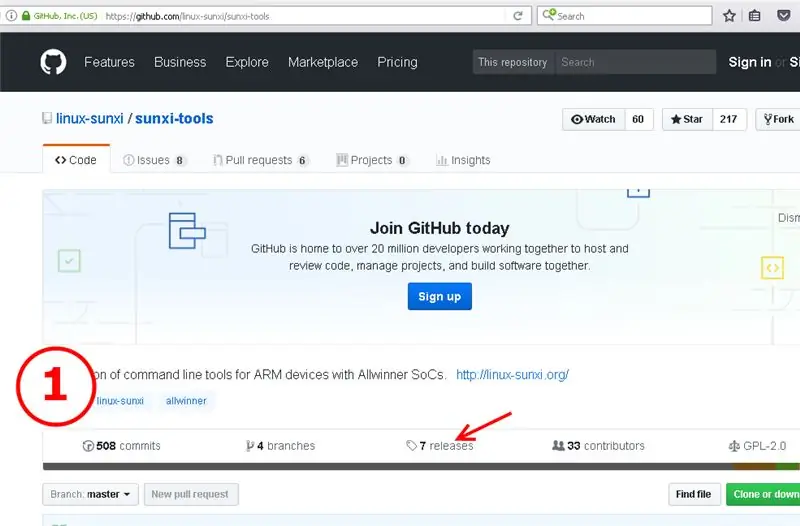The width and height of the screenshot is (800, 526).
Task: Switch to the Issues tab
Action: coord(154,160)
